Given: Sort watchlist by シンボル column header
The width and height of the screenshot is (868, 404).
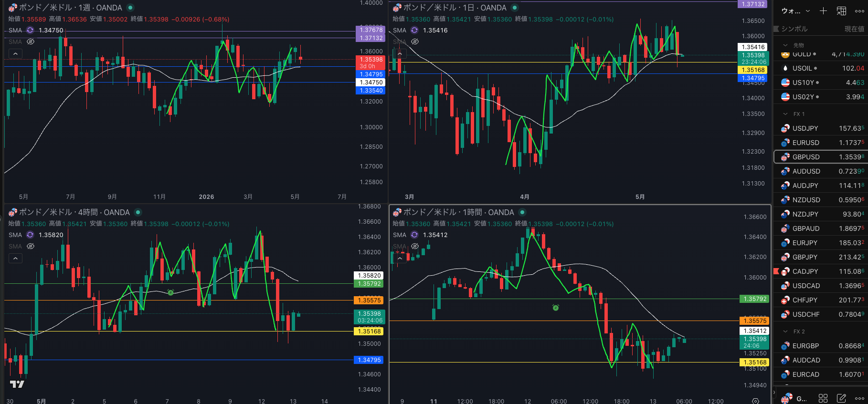Looking at the screenshot, I should (x=794, y=29).
